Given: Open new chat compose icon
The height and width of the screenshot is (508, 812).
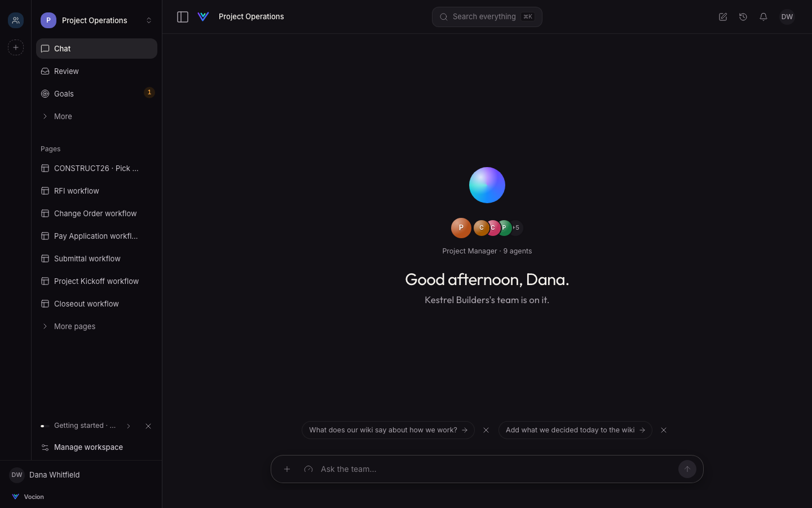Looking at the screenshot, I should (x=723, y=17).
